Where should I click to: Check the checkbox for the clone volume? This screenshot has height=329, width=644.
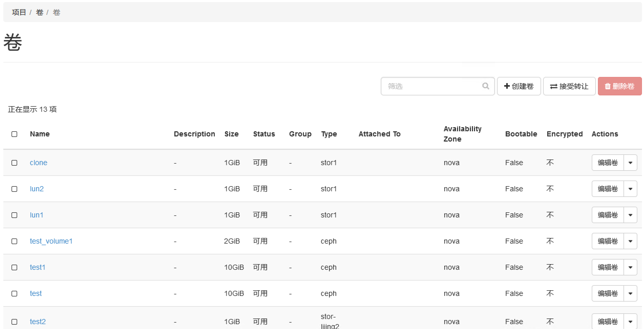(14, 163)
